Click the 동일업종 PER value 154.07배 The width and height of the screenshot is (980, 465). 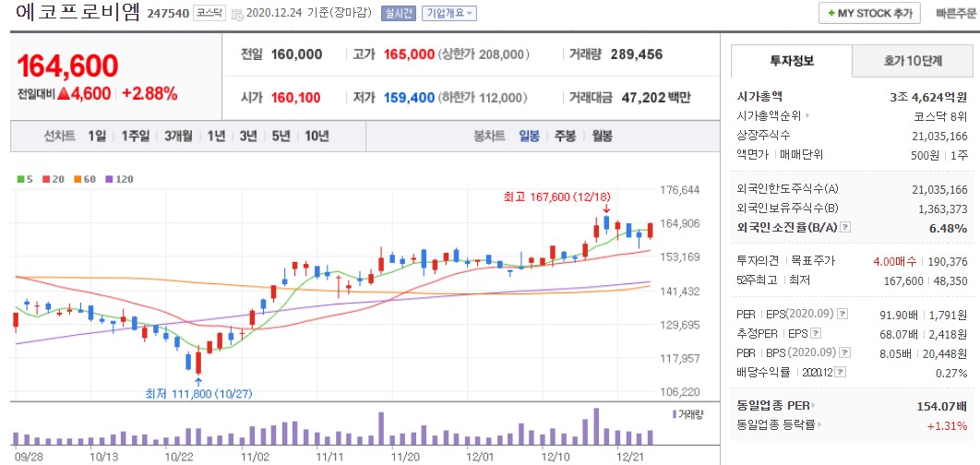pyautogui.click(x=942, y=406)
